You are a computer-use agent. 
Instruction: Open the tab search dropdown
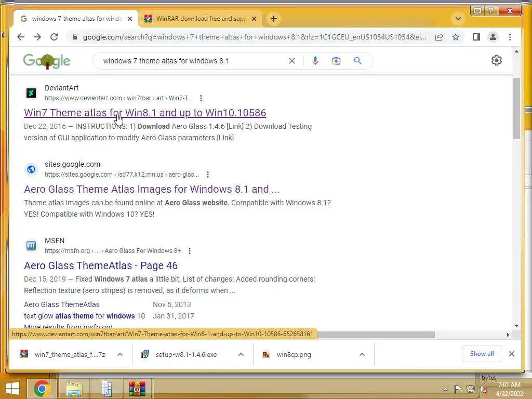[x=458, y=19]
